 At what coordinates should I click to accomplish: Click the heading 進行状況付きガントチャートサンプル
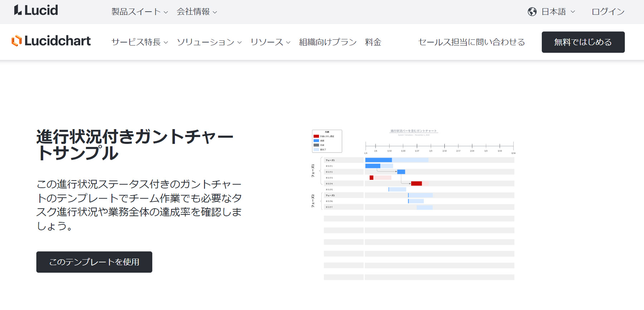[x=135, y=145]
